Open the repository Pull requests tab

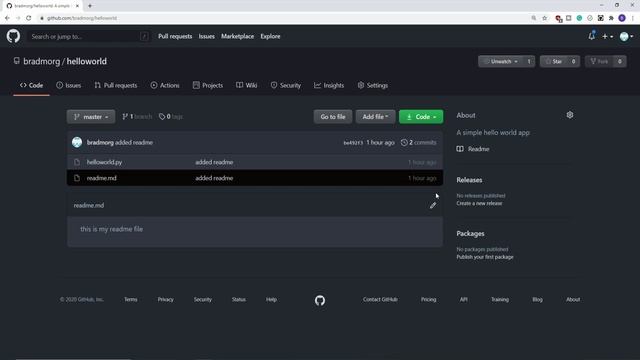click(116, 85)
